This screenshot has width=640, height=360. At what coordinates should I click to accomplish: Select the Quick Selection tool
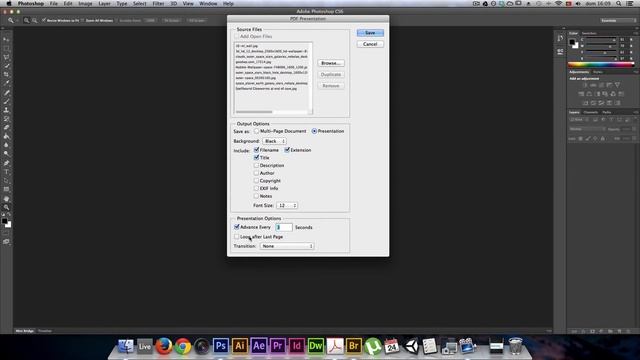click(6, 66)
